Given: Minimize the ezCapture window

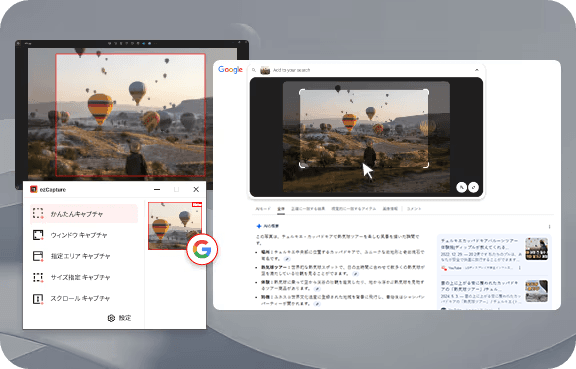Looking at the screenshot, I should (x=157, y=189).
